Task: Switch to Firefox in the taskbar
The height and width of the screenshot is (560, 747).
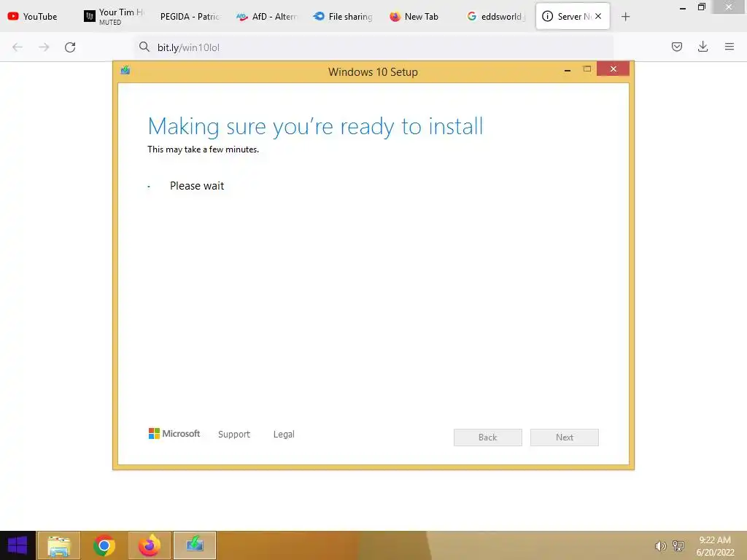Action: (x=149, y=545)
